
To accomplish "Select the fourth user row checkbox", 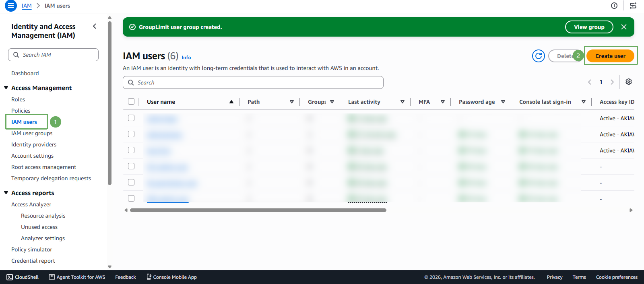I will tap(131, 166).
